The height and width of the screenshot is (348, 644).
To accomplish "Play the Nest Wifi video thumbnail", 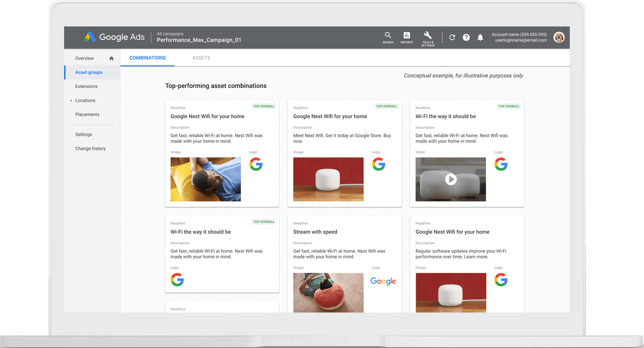I will (x=451, y=179).
